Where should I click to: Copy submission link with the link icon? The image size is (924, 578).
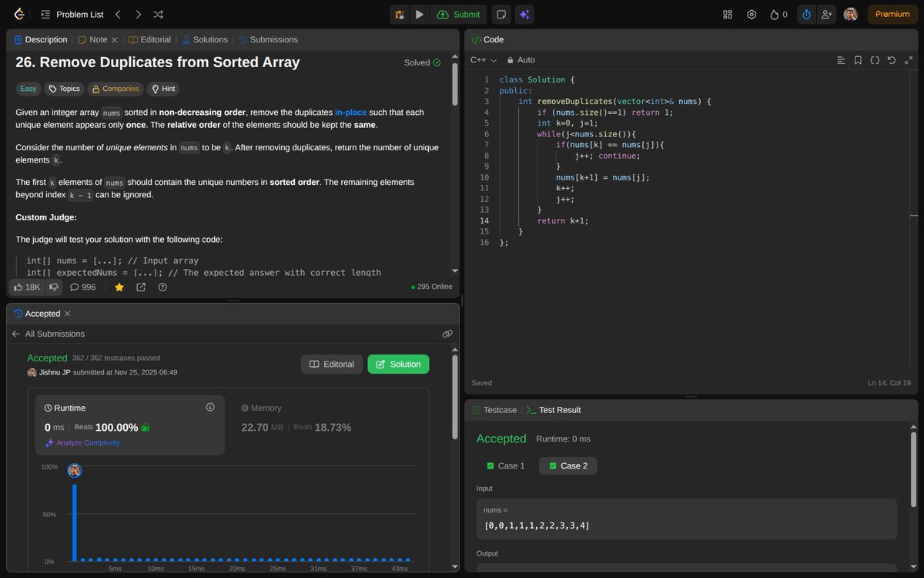(447, 334)
